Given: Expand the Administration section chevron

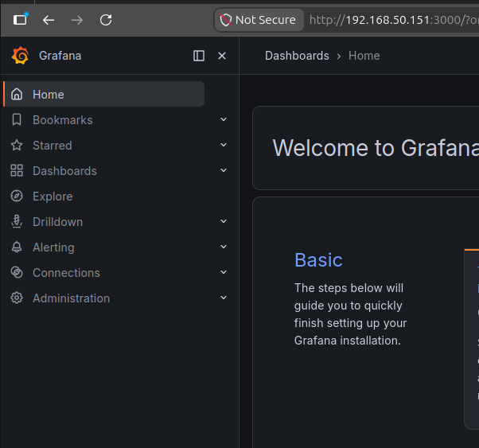Looking at the screenshot, I should (x=224, y=298).
